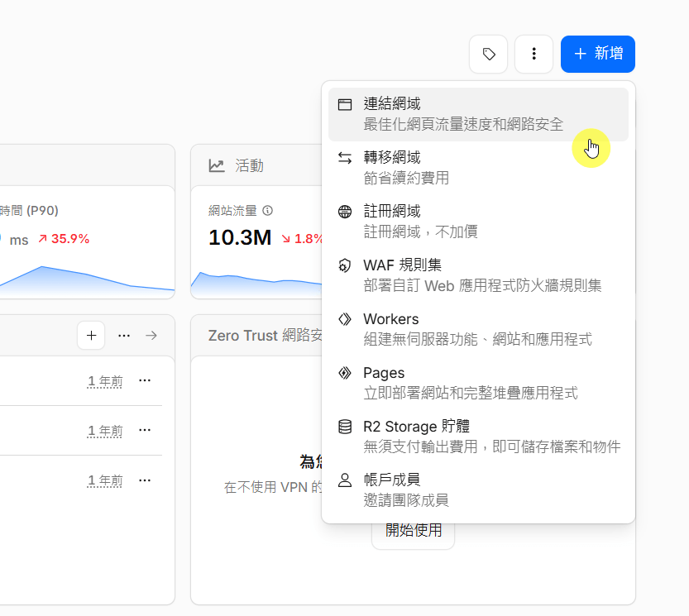The width and height of the screenshot is (689, 616).
Task: Click the 最佳化網頁流量速度和網路安全 description
Action: pos(463,124)
